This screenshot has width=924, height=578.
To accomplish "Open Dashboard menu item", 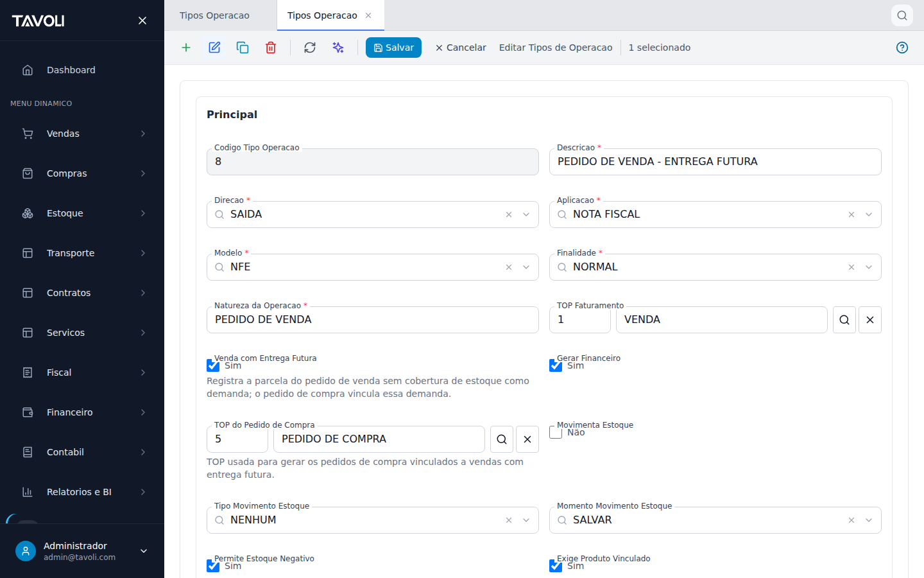I will 82,70.
